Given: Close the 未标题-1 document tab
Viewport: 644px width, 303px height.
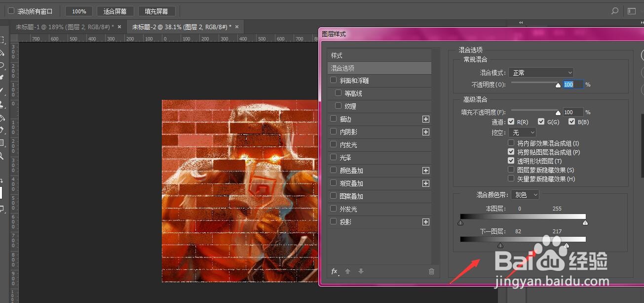Looking at the screenshot, I should pyautogui.click(x=120, y=27).
